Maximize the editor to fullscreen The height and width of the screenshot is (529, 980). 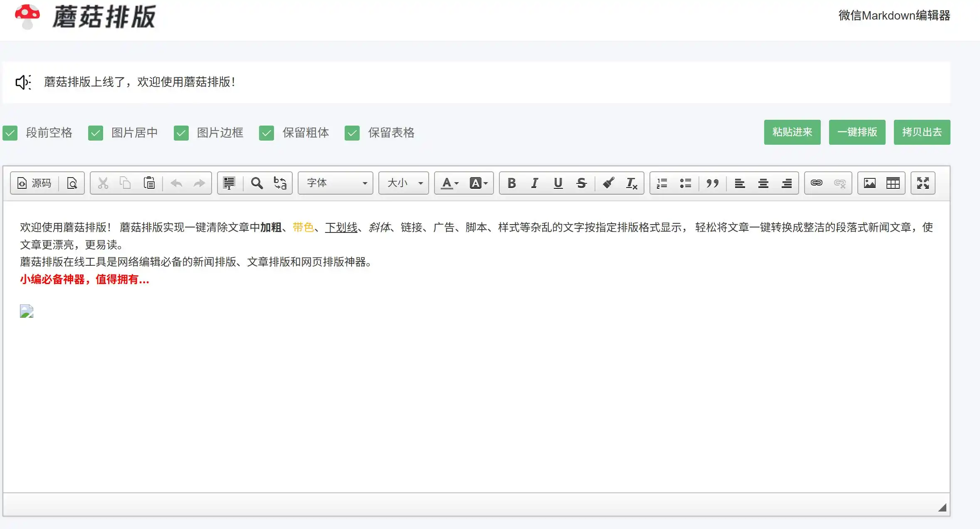[x=923, y=183]
